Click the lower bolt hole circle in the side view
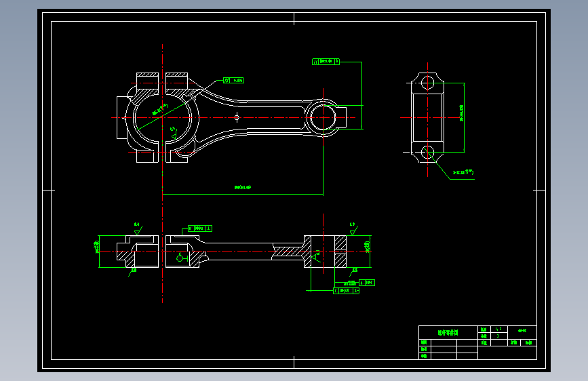Screen dimensions: 588x381 coord(427,153)
